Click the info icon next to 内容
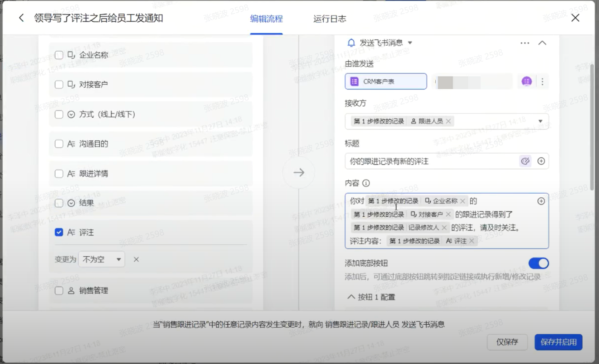The width and height of the screenshot is (599, 364). pyautogui.click(x=366, y=183)
